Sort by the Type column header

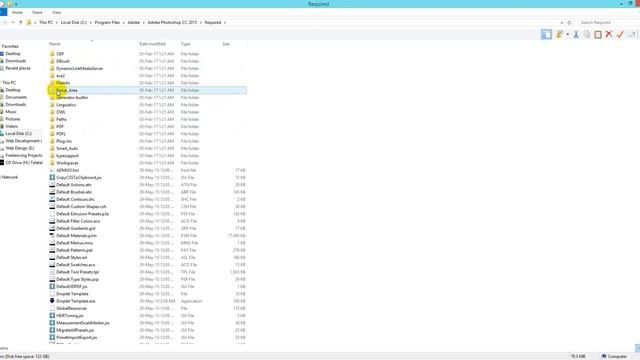tap(185, 44)
